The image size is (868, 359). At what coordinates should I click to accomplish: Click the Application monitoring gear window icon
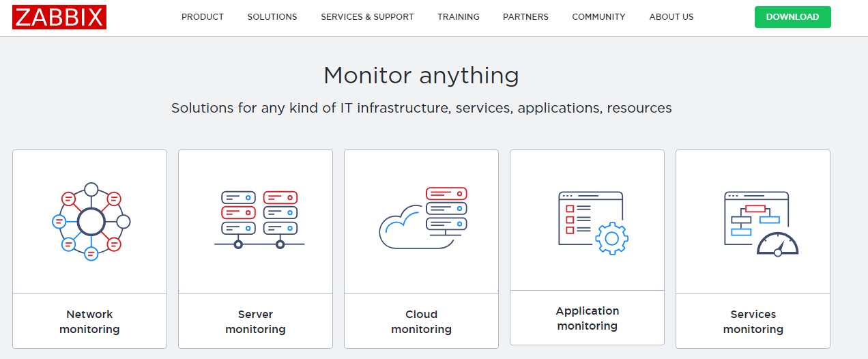pyautogui.click(x=592, y=222)
